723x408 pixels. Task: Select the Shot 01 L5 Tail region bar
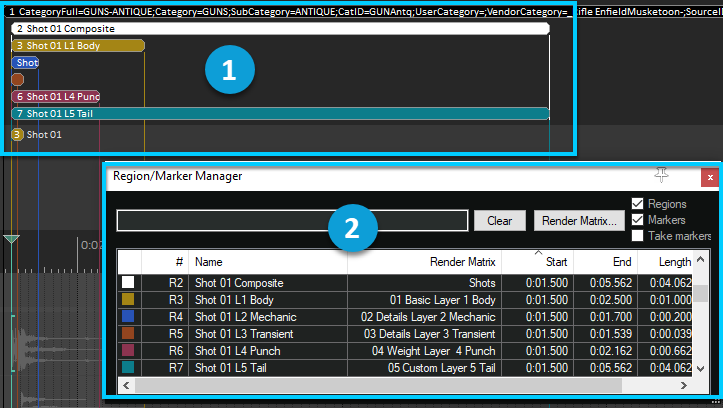pyautogui.click(x=280, y=114)
